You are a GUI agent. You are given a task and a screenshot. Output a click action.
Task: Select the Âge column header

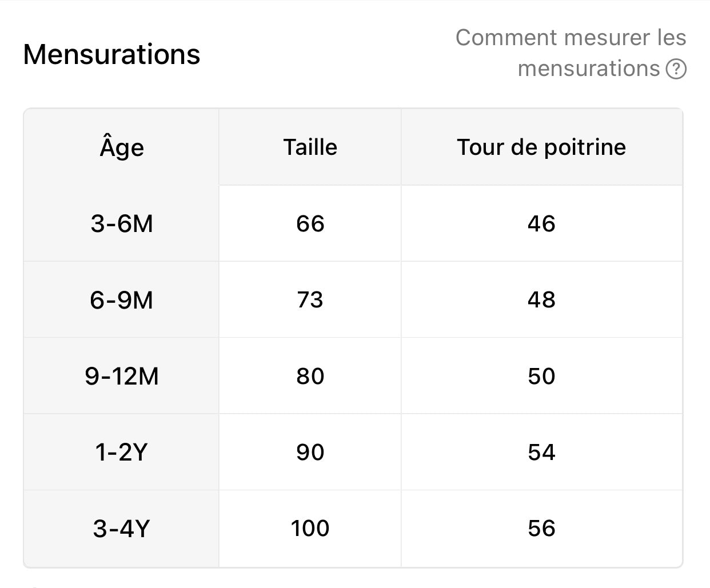point(121,147)
